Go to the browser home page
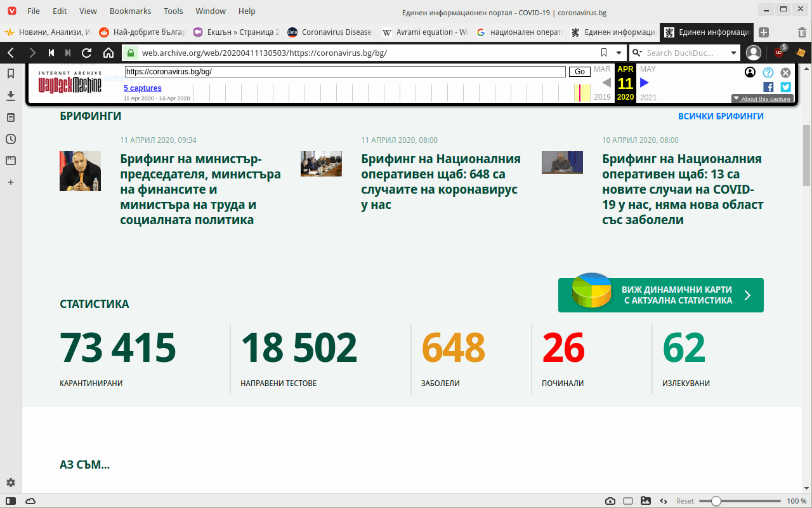Viewport: 812px width, 508px height. point(108,53)
